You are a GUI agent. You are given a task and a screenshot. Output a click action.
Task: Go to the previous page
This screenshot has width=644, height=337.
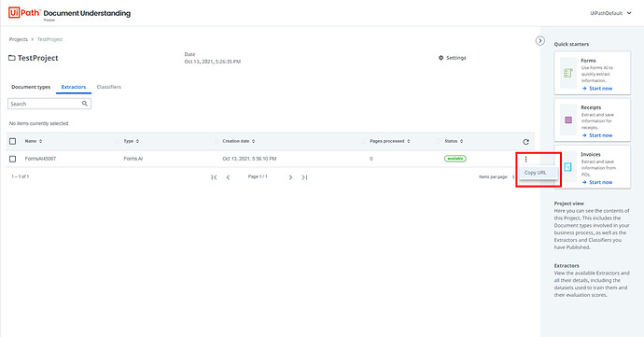coord(228,177)
